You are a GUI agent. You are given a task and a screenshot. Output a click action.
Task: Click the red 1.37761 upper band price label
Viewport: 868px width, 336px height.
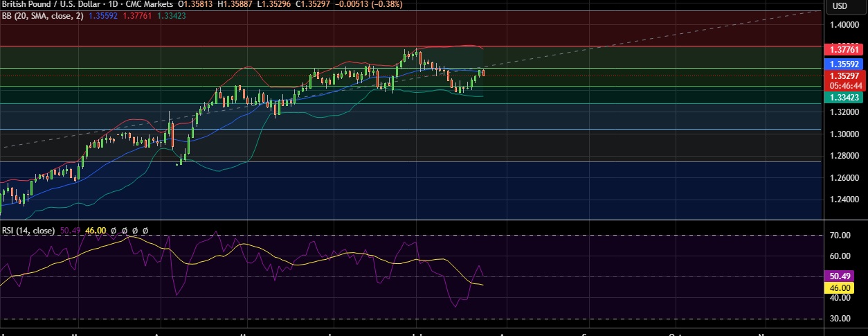click(842, 49)
